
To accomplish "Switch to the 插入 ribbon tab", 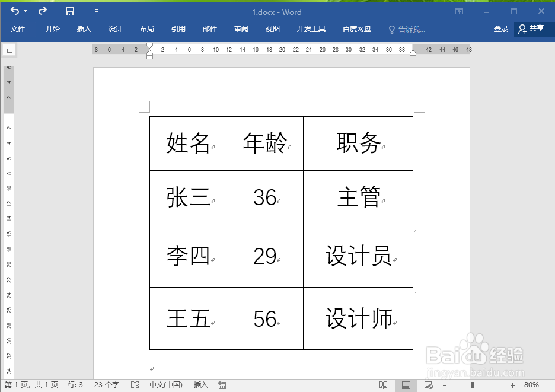I will pos(84,29).
